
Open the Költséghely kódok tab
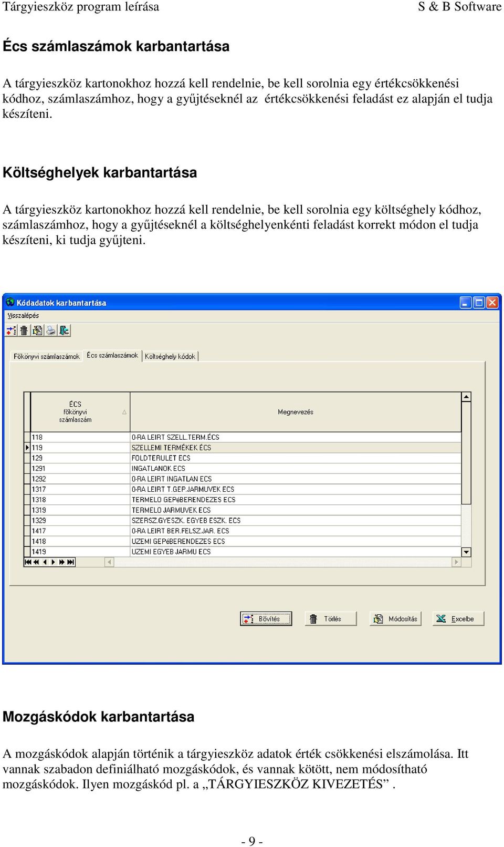tap(170, 357)
